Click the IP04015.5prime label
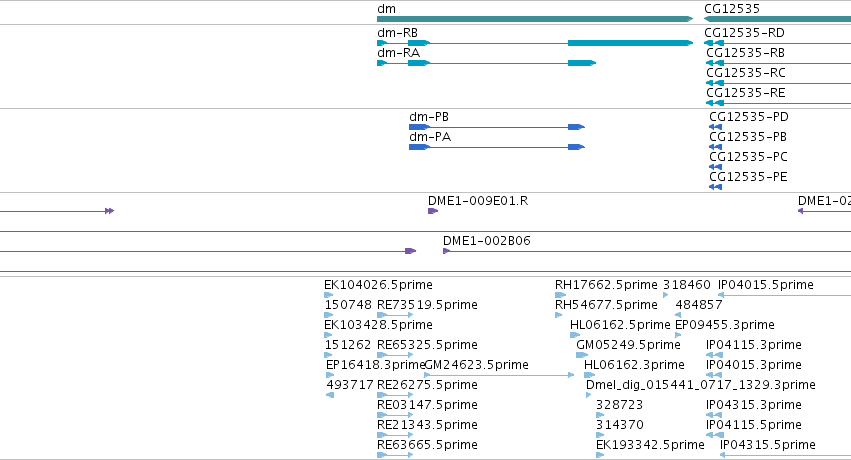This screenshot has width=851, height=460. (765, 285)
